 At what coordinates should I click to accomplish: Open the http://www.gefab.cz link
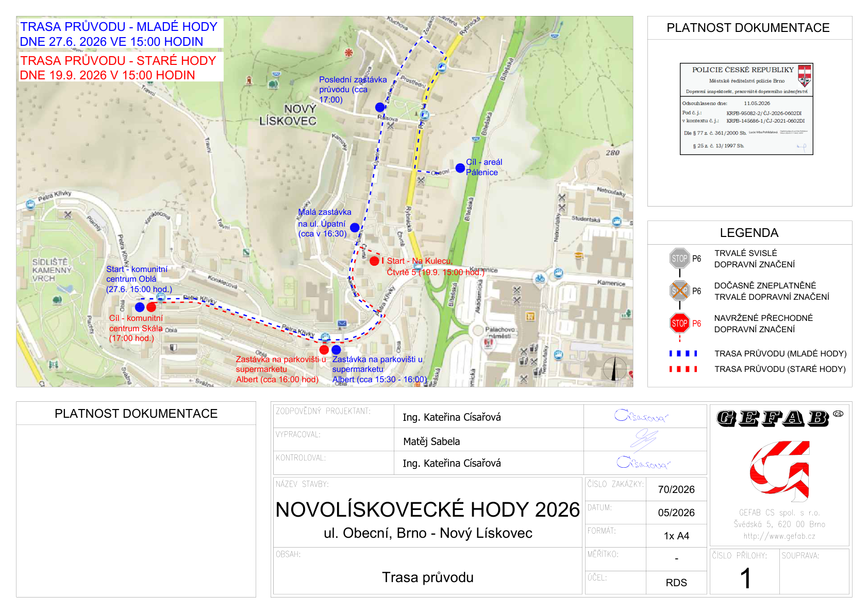click(x=779, y=536)
